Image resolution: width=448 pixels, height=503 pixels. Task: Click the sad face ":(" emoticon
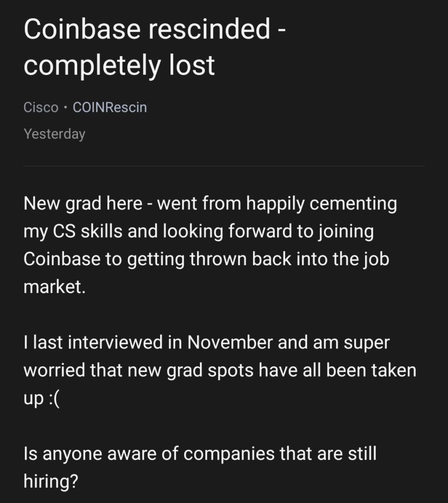(x=54, y=398)
